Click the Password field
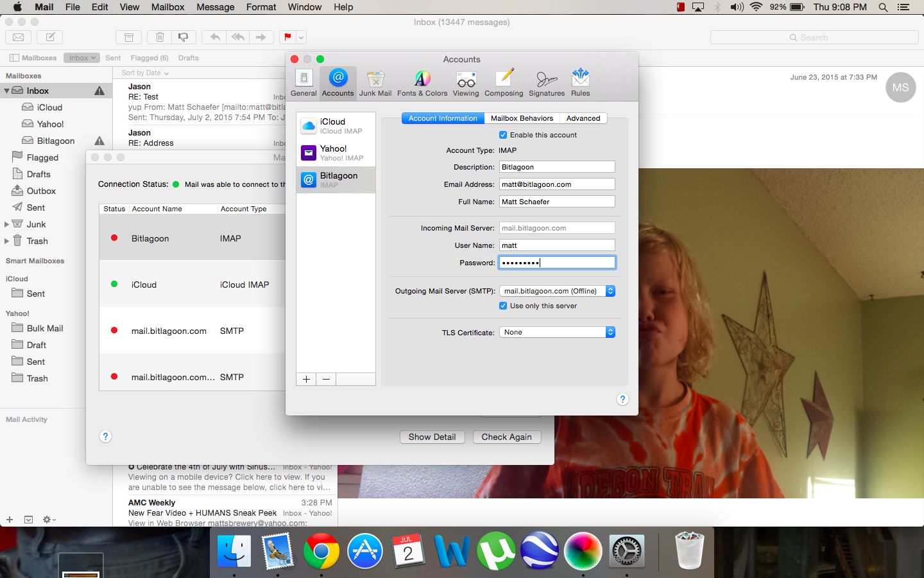The height and width of the screenshot is (578, 924). coord(557,263)
